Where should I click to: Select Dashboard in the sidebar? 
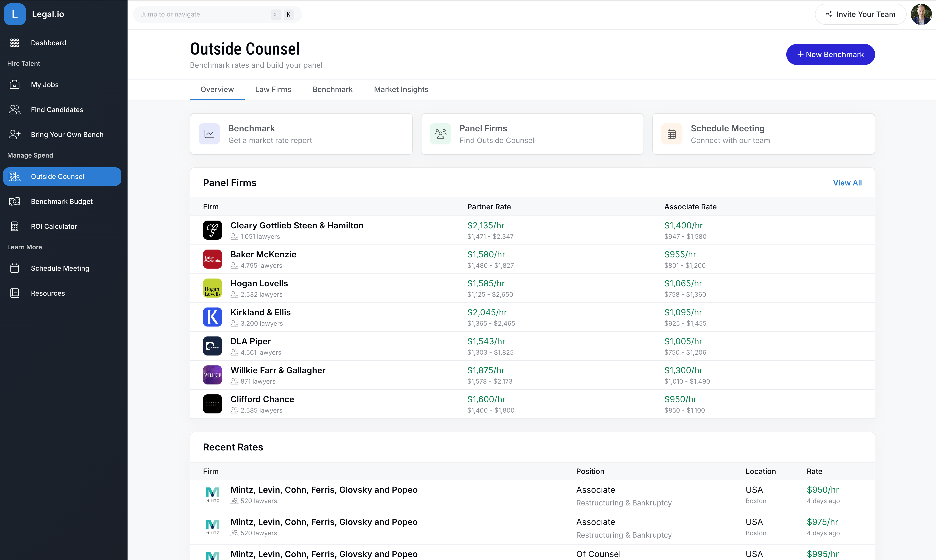(x=62, y=43)
